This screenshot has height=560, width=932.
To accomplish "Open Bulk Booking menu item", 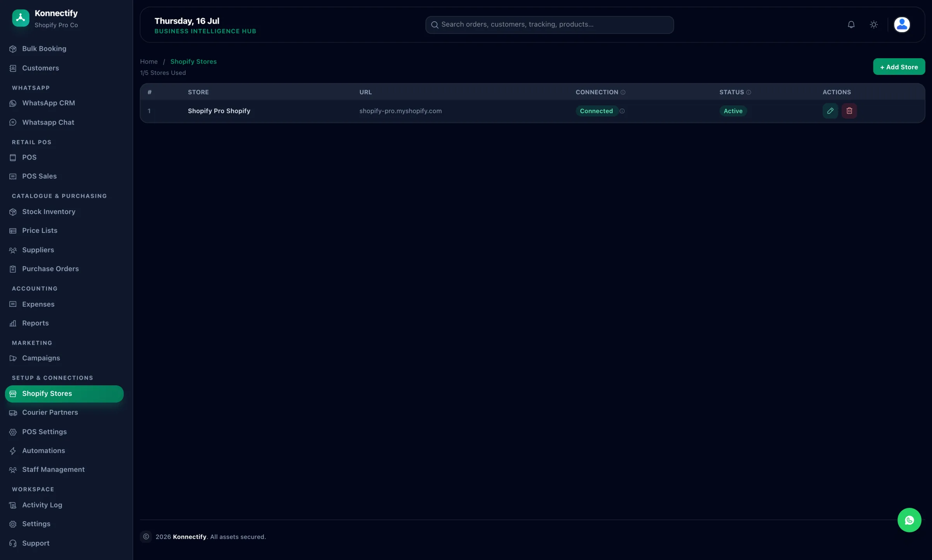I will point(64,49).
